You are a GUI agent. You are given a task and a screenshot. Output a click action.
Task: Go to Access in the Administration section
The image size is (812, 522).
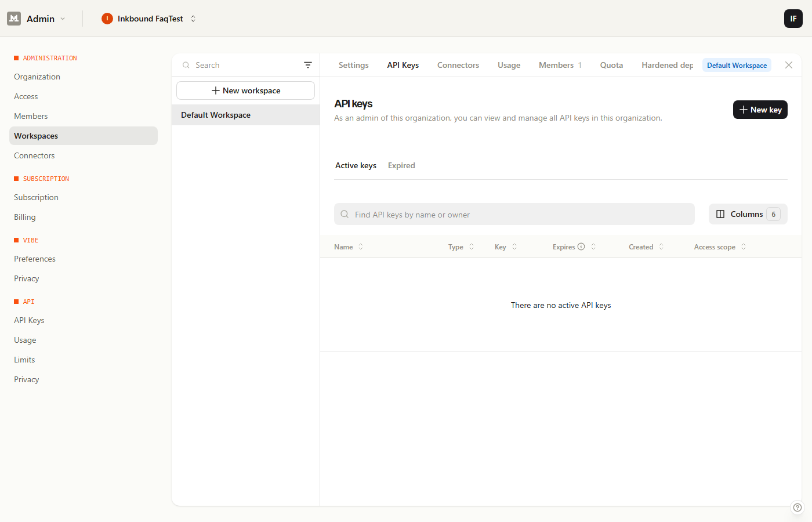point(26,96)
